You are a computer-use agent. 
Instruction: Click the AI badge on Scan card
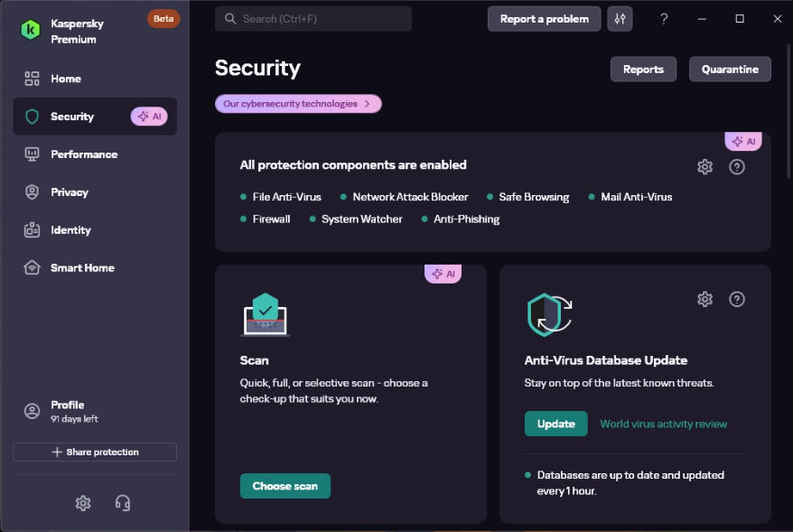click(443, 274)
